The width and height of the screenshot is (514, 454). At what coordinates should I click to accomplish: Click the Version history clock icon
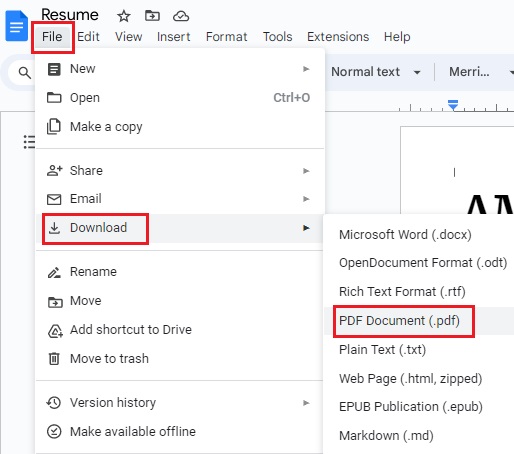(x=54, y=403)
